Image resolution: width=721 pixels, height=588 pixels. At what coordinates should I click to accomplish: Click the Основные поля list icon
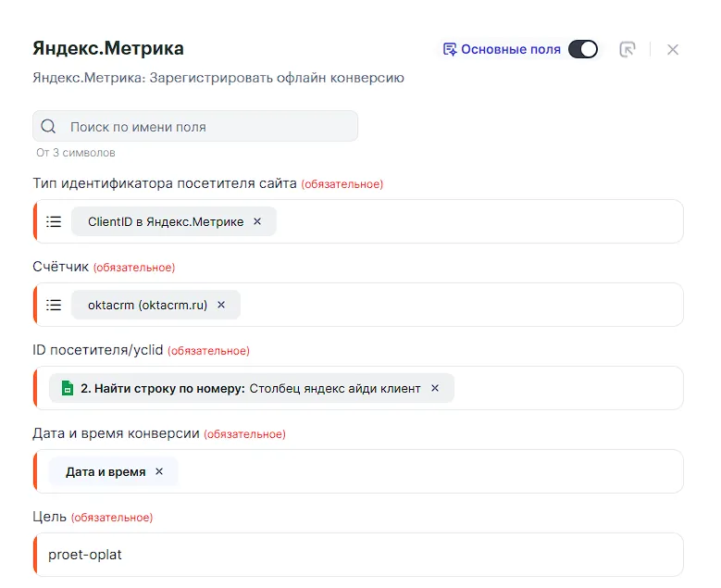pyautogui.click(x=450, y=49)
